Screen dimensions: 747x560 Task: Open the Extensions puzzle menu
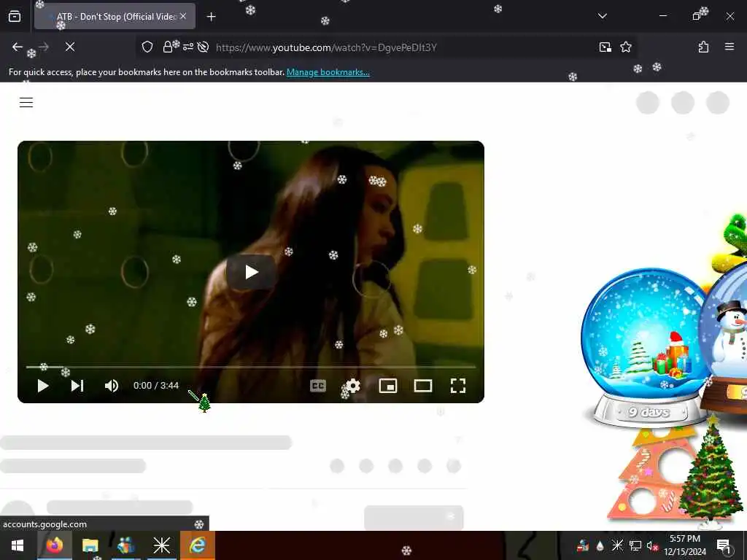point(703,47)
